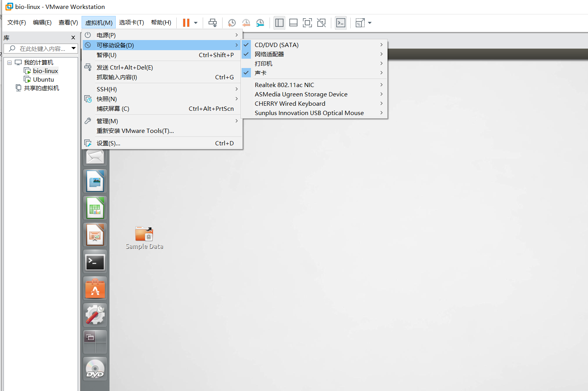588x391 pixels.
Task: Launch LibreOffice Calc from the guest dock
Action: (95, 208)
